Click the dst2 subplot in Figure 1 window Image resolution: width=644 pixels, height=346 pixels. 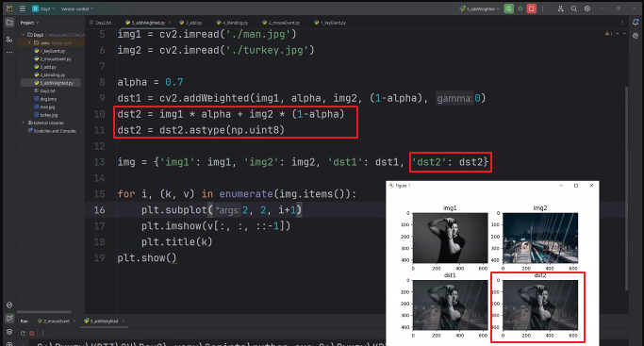point(540,305)
